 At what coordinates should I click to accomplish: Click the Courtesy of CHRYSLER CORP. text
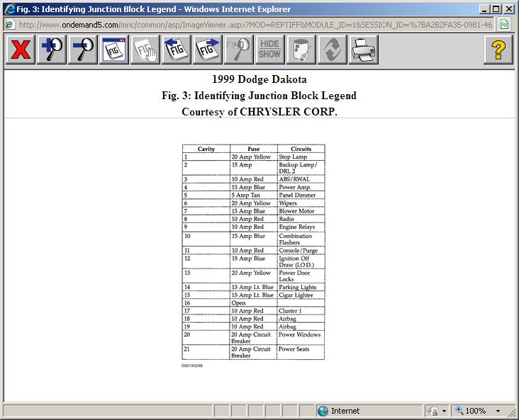[259, 112]
